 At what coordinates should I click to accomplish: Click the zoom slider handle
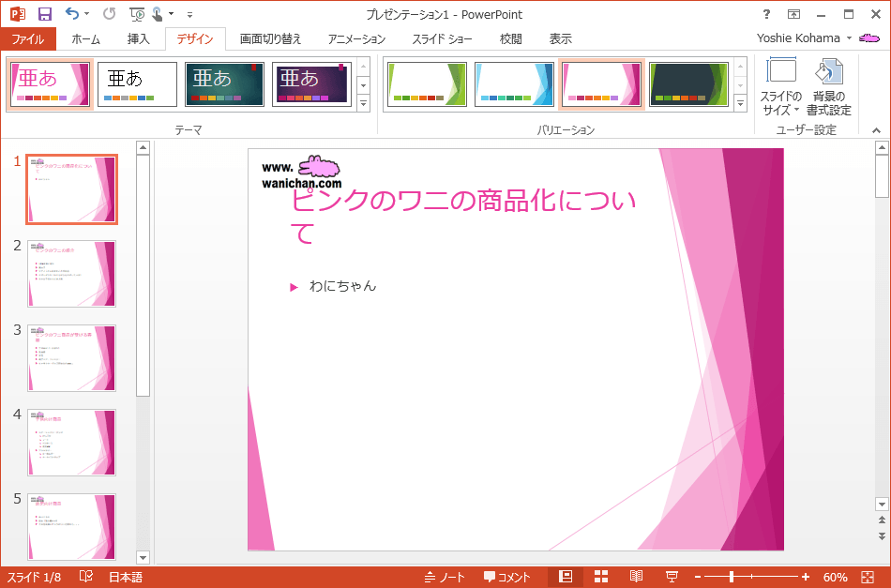[732, 577]
